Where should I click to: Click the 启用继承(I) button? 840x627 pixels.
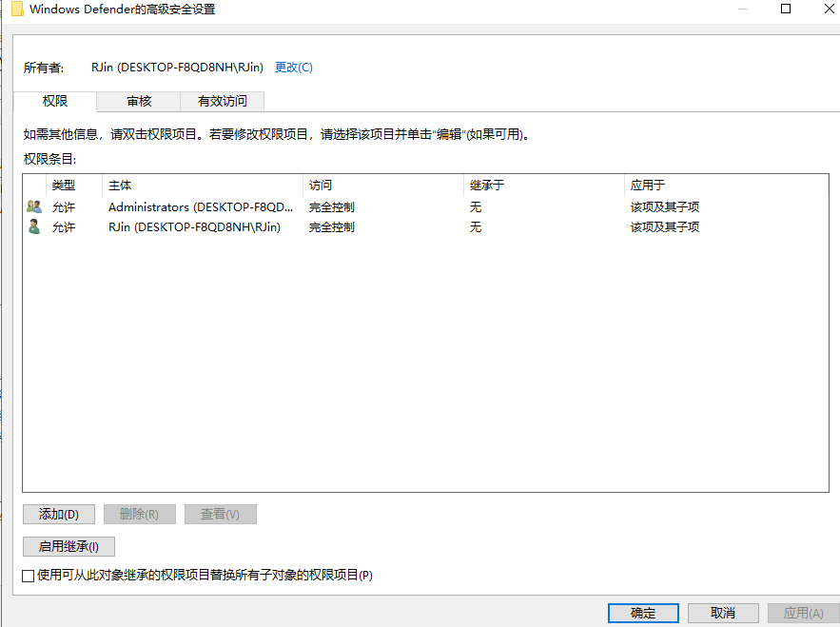[68, 547]
